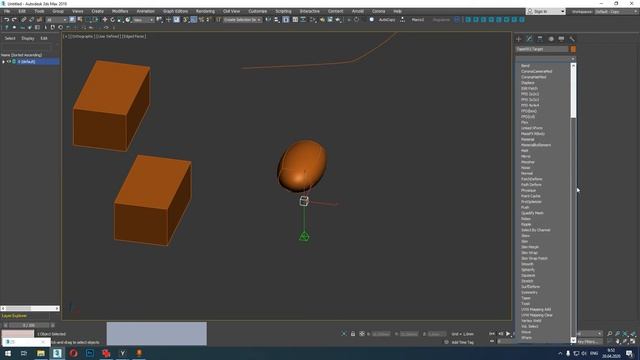Click the Layer Explorer label

14,316
